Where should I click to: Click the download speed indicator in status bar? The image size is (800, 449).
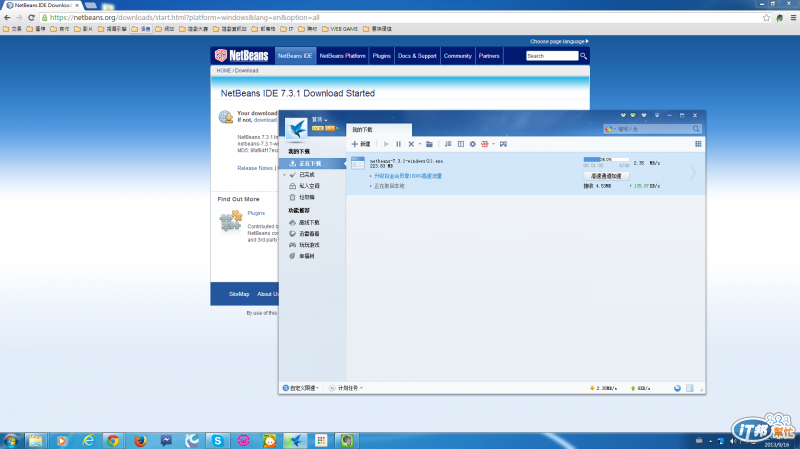[603, 389]
